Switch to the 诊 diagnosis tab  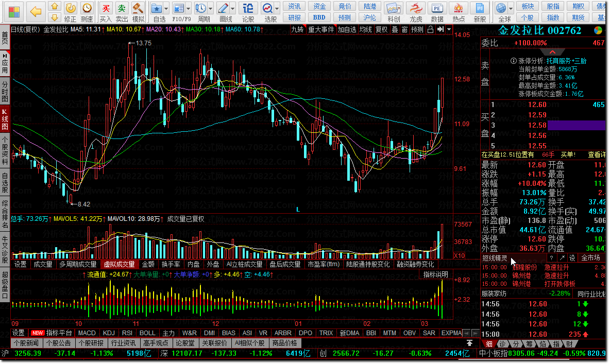point(503,344)
